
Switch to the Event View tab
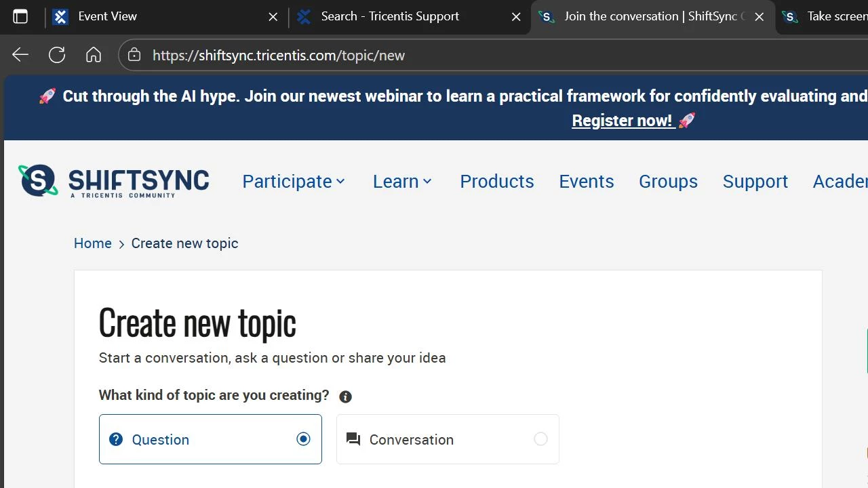point(166,17)
